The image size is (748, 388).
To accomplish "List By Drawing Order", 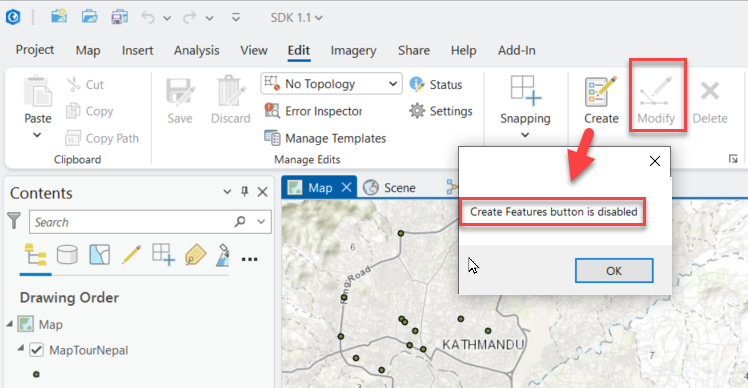I will (36, 255).
